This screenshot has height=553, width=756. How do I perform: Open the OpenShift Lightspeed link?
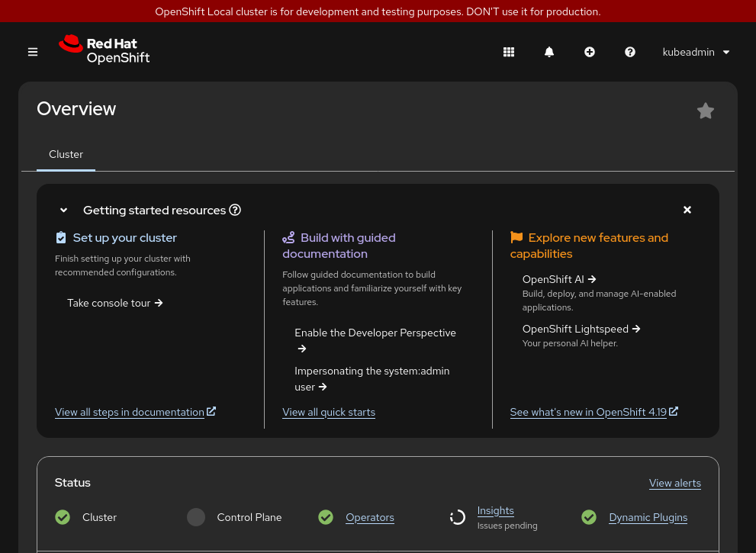pyautogui.click(x=575, y=329)
